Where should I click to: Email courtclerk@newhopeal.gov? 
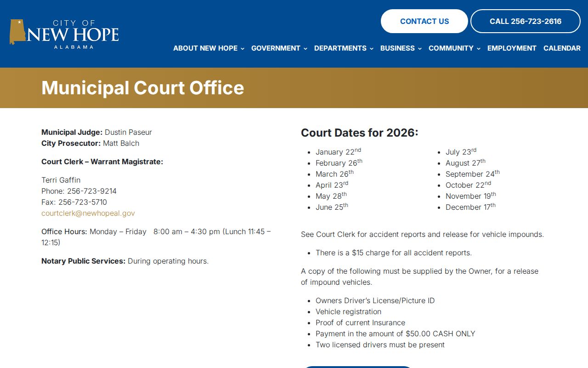(88, 213)
